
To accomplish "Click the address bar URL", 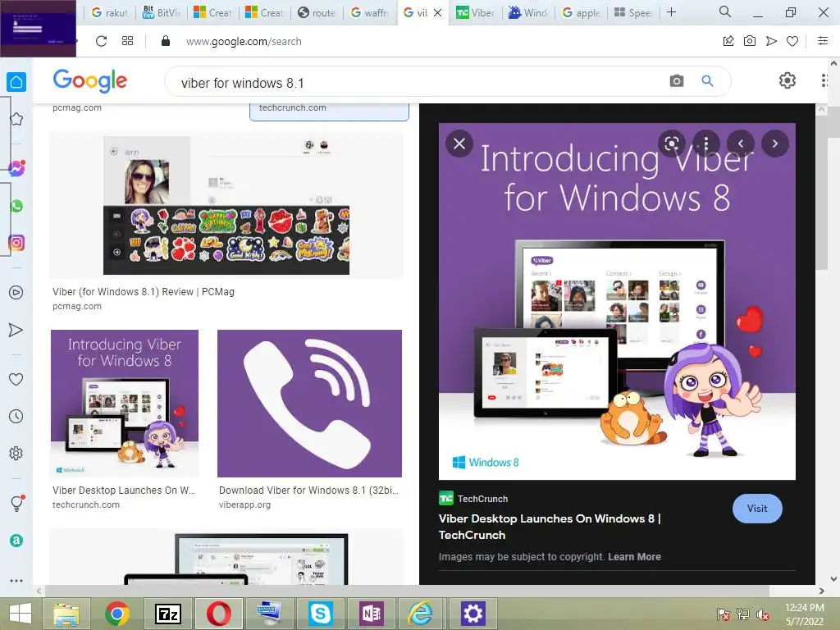I will (244, 41).
